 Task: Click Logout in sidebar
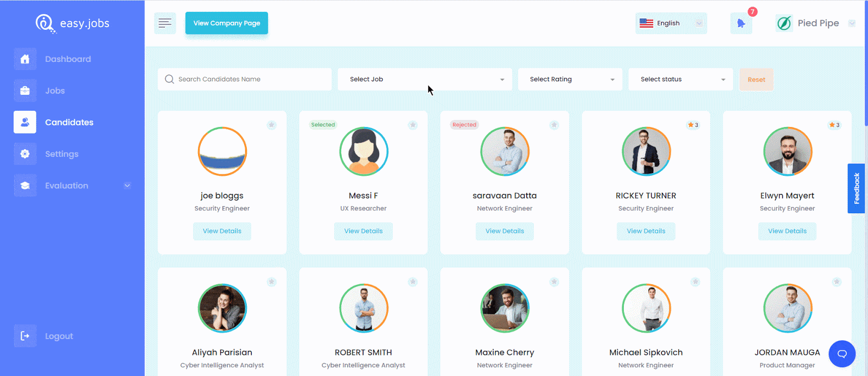(x=59, y=336)
